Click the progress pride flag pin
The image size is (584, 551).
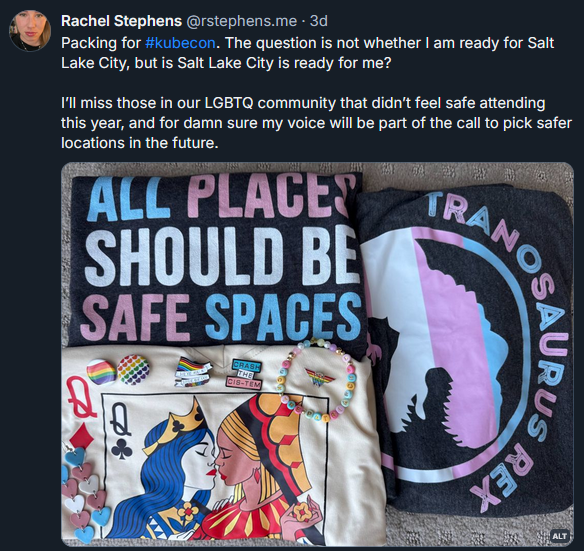point(193,371)
